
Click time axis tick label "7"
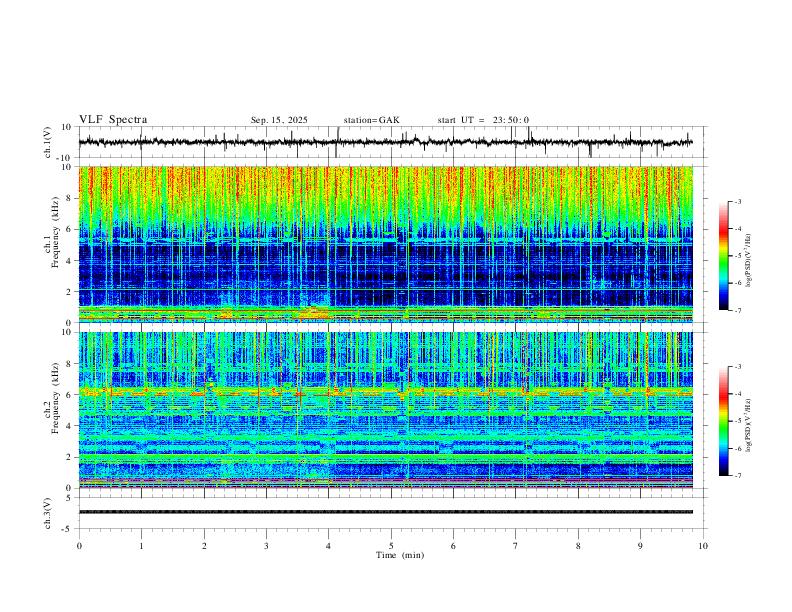[x=516, y=546]
